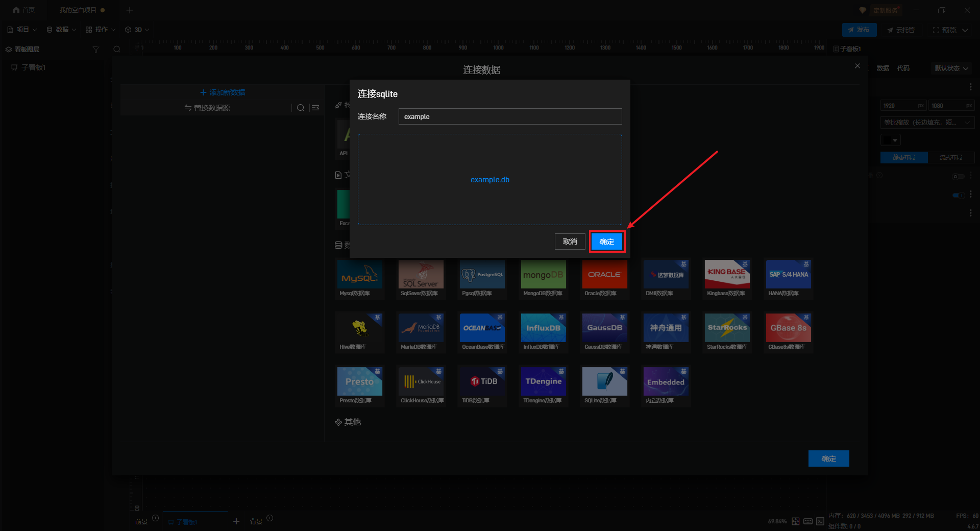Pick the TDengine database icon
The image size is (980, 531).
(543, 381)
